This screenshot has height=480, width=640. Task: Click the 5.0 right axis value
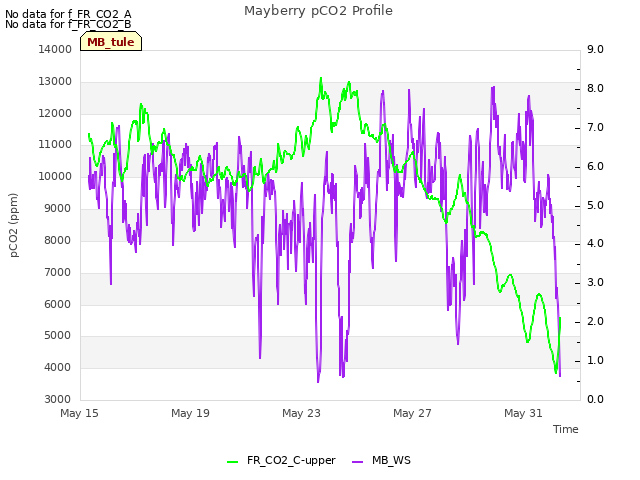(x=595, y=205)
